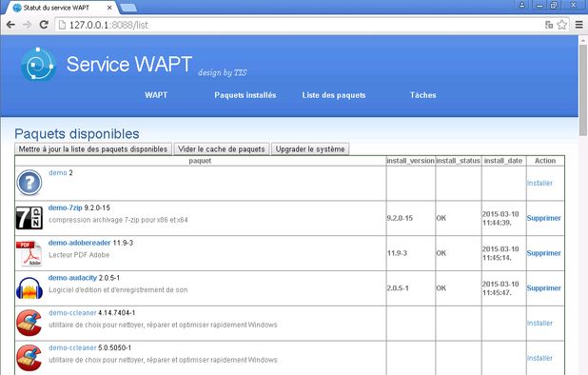Viewport: 588px width, 375px height.
Task: Open the Tâches menu item
Action: (x=423, y=95)
